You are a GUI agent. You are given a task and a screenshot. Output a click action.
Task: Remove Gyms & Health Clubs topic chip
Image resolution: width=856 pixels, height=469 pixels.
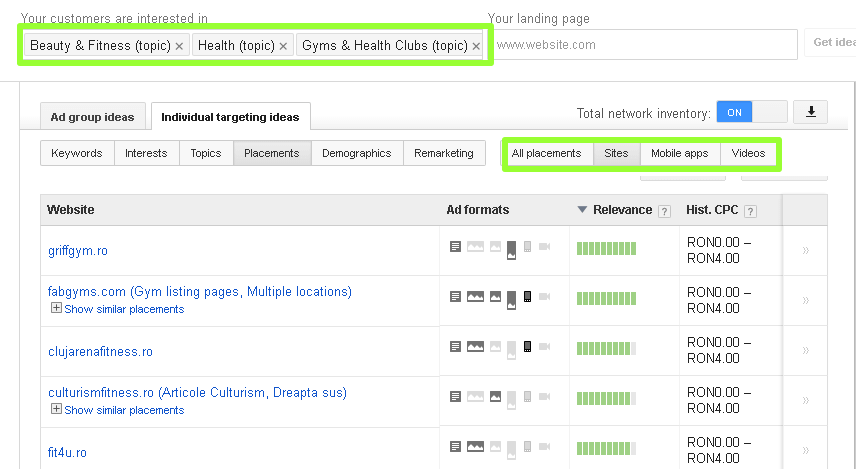point(476,46)
